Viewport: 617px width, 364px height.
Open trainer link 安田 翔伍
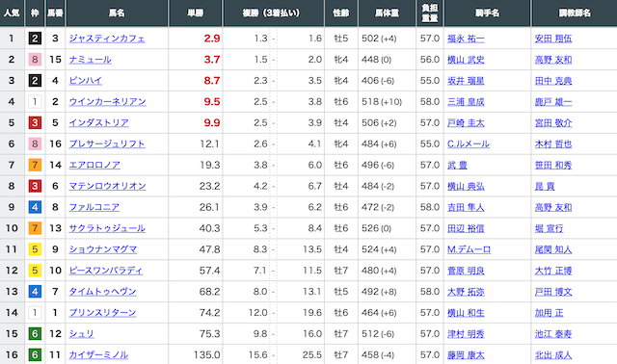[x=553, y=39]
